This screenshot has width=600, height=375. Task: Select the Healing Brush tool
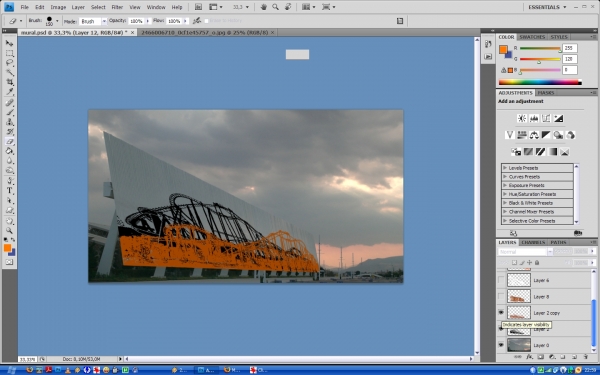(x=10, y=103)
